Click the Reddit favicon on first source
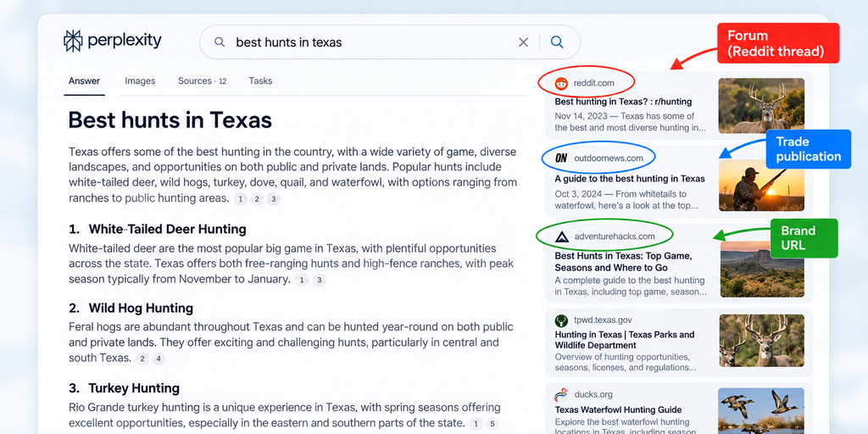 (x=561, y=83)
